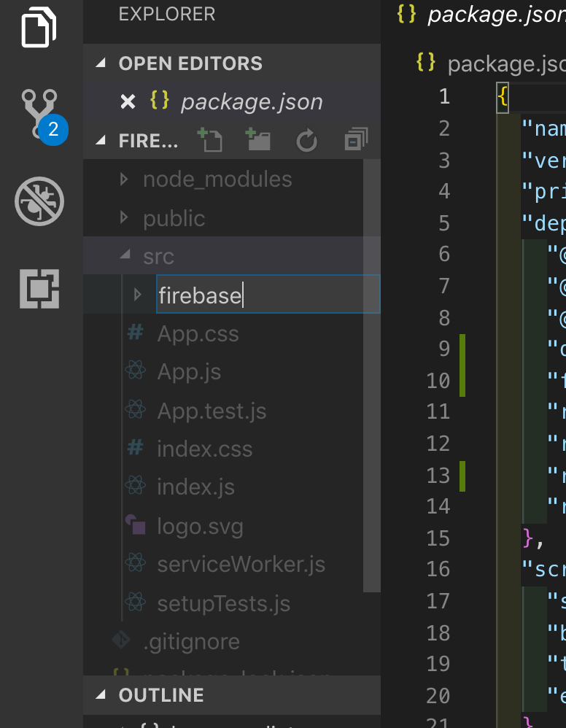Collapse all folders in Explorer

coord(356,140)
